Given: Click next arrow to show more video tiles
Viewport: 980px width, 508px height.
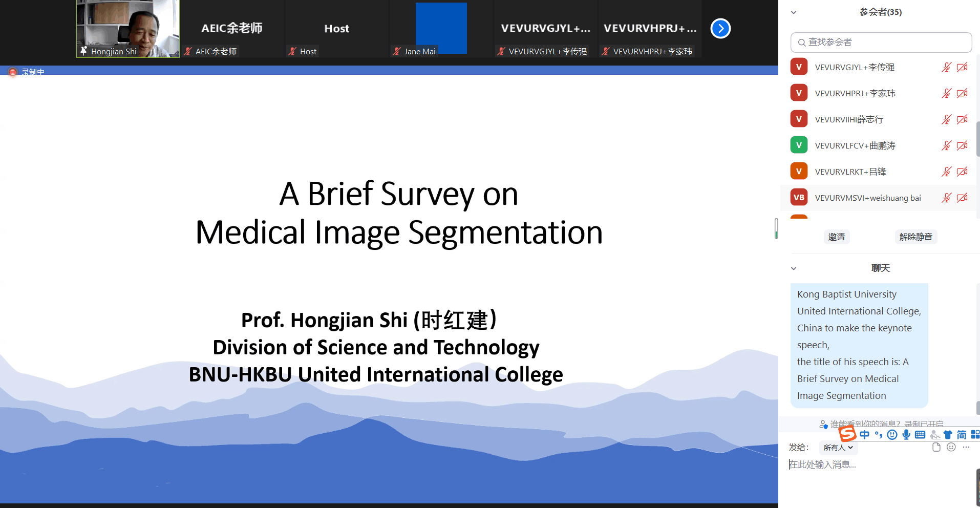Looking at the screenshot, I should pyautogui.click(x=720, y=29).
